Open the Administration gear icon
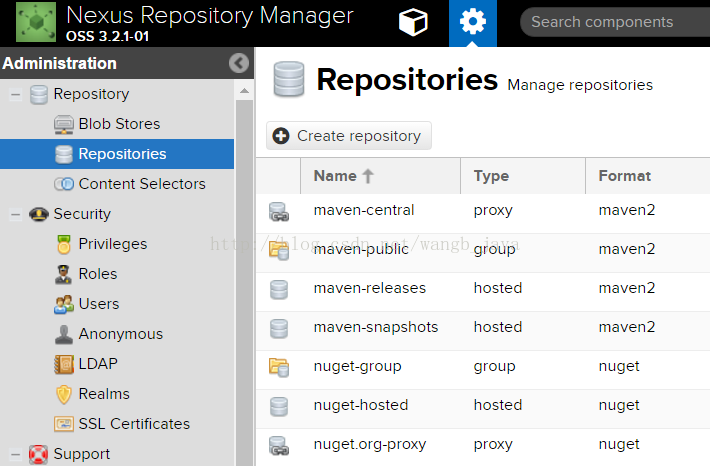This screenshot has width=710, height=466. [473, 21]
